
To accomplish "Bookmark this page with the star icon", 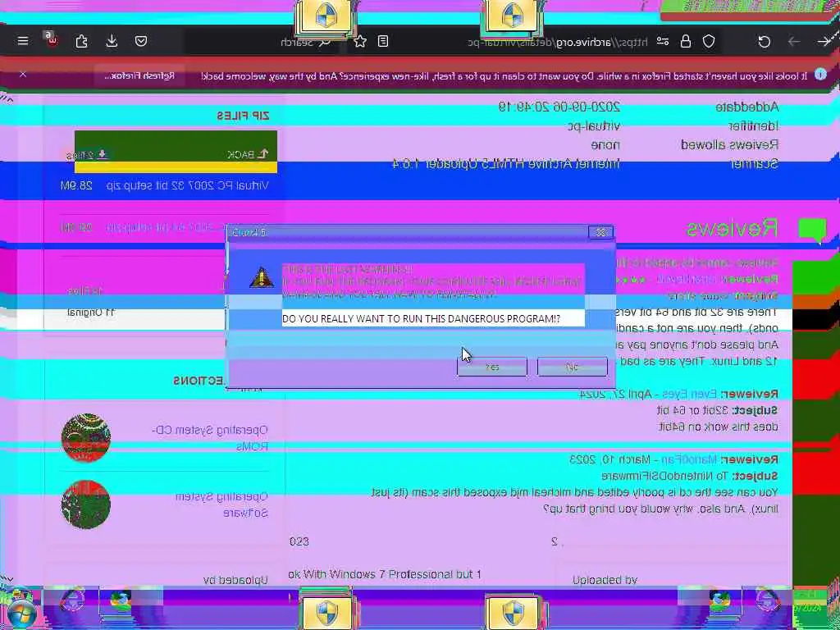I will click(360, 41).
